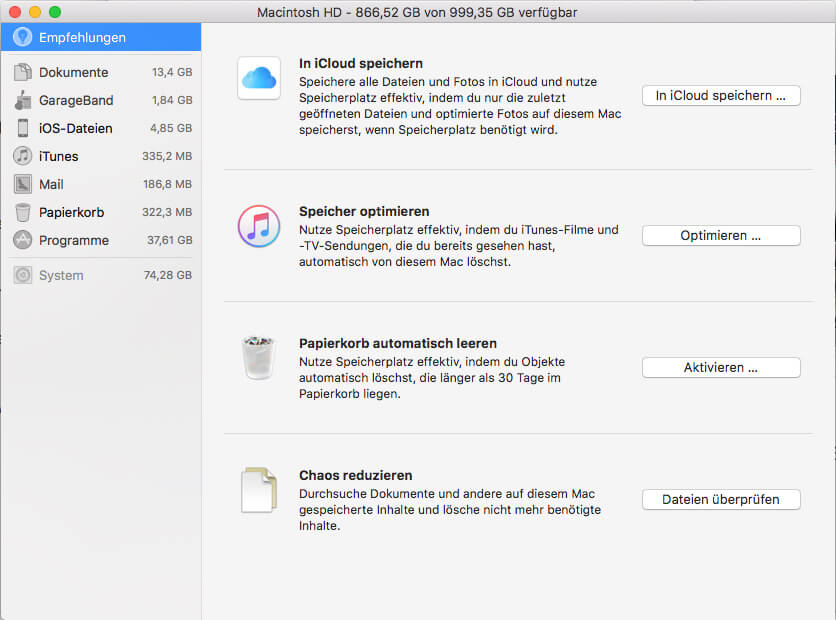
Task: Select the Empfehlungen sidebar entry
Action: point(82,37)
